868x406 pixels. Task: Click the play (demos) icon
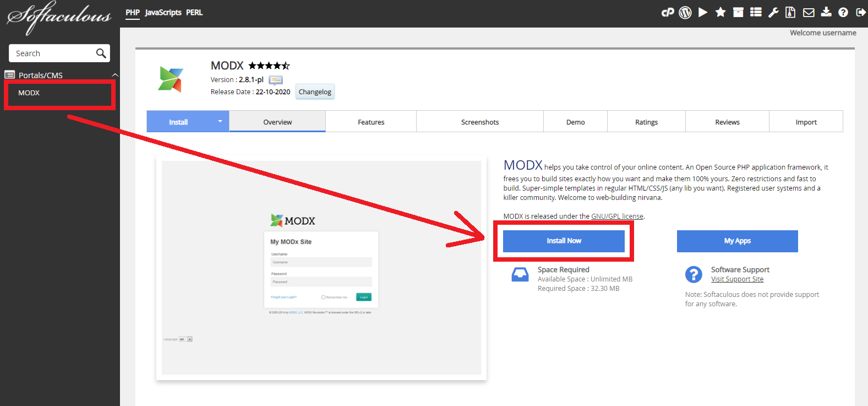[x=703, y=12]
